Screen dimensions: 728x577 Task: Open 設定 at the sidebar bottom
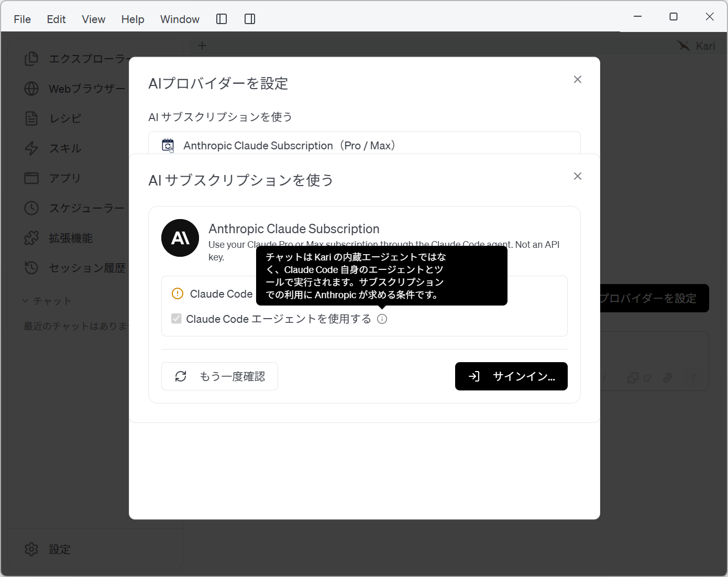coord(48,549)
